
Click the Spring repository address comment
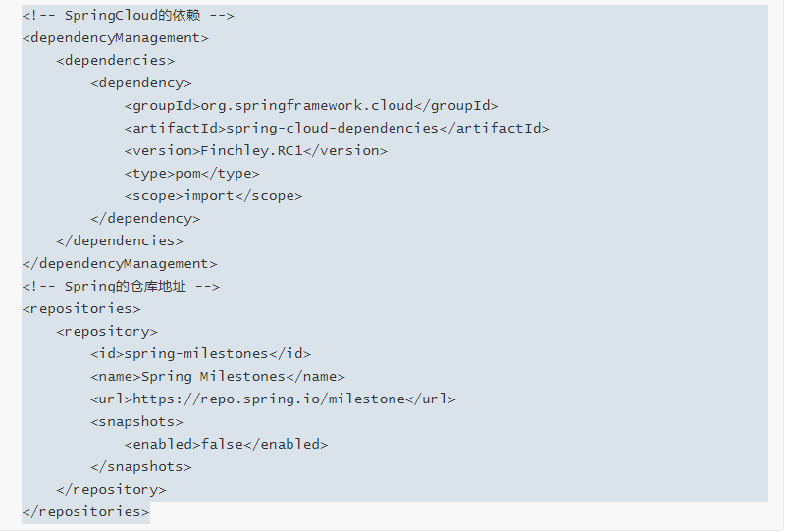[x=121, y=287]
